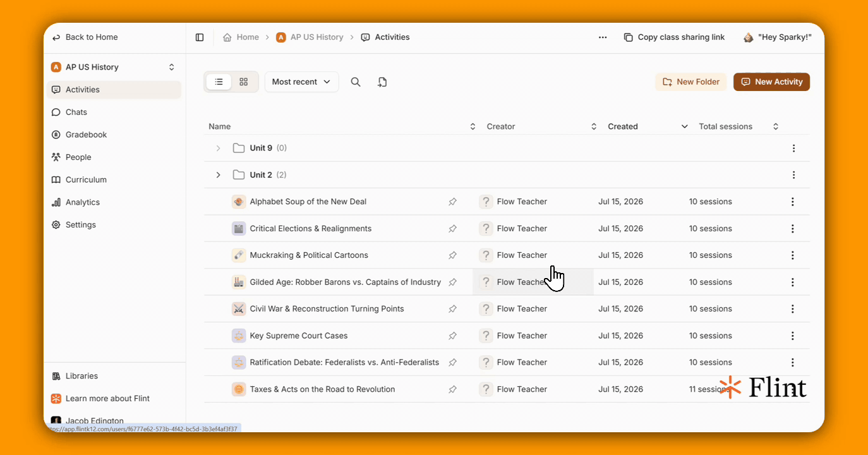
Task: Open People in the sidebar
Action: (114, 157)
